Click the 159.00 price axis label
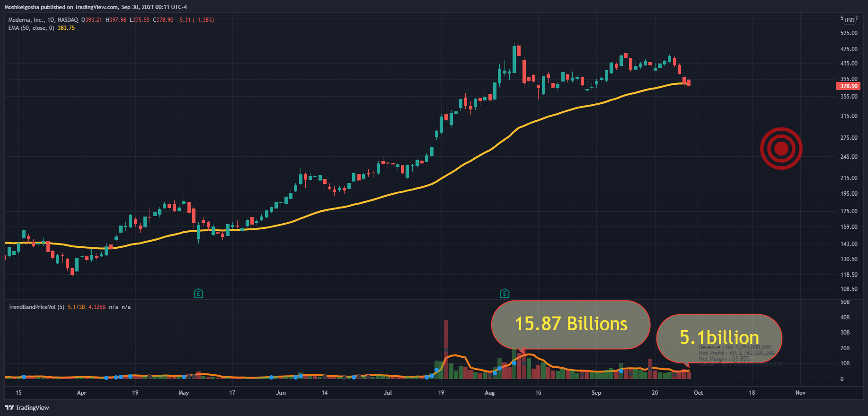 pyautogui.click(x=849, y=227)
